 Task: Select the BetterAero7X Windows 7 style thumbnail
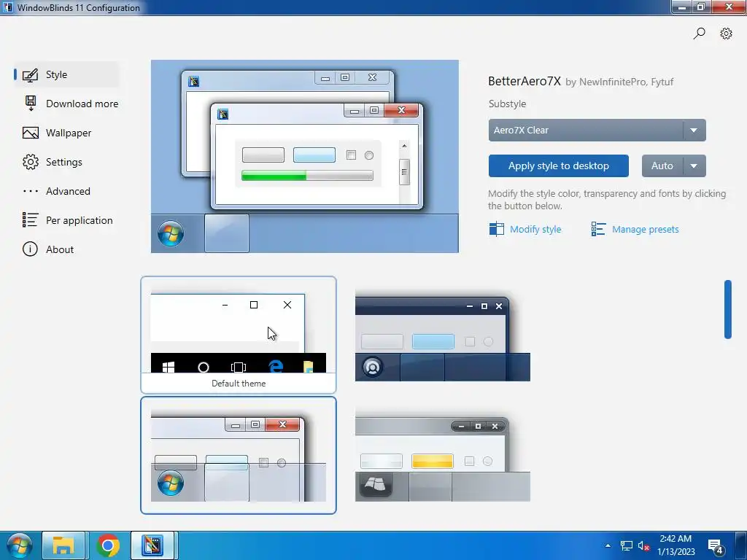239,455
